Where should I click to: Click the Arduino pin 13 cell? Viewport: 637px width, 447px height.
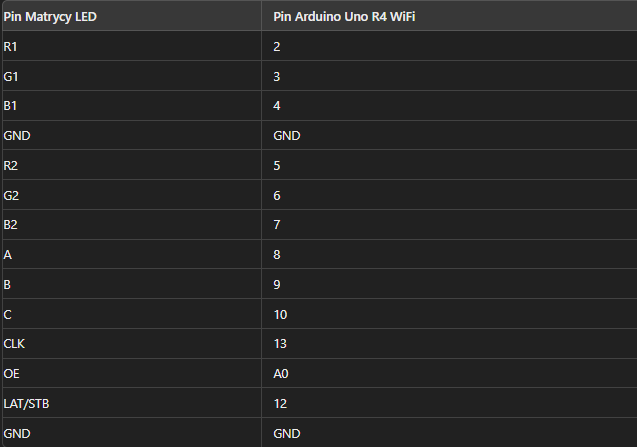[x=280, y=344]
